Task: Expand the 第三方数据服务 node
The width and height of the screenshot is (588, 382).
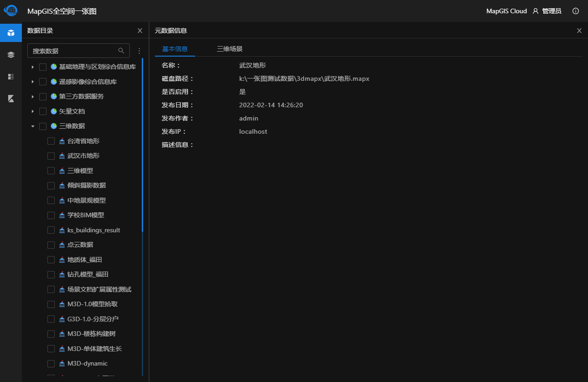Action: tap(32, 97)
